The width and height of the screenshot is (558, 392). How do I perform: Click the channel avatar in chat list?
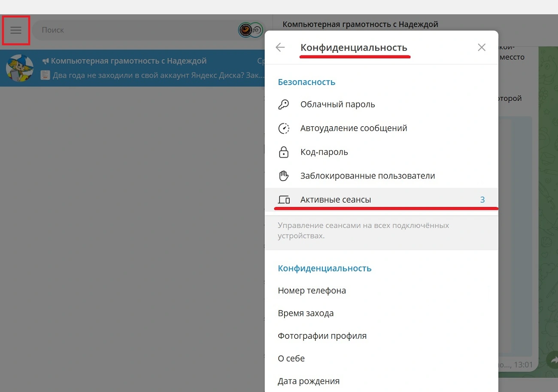coord(20,68)
